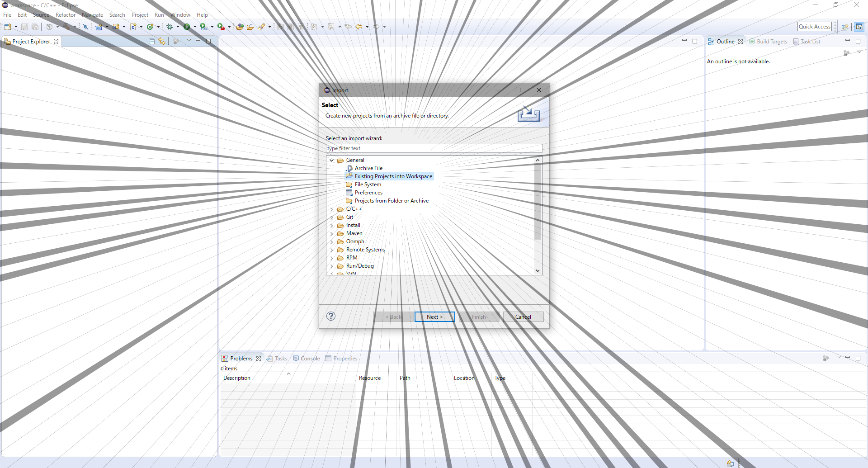
Task: Select Archive File import wizard
Action: 368,168
